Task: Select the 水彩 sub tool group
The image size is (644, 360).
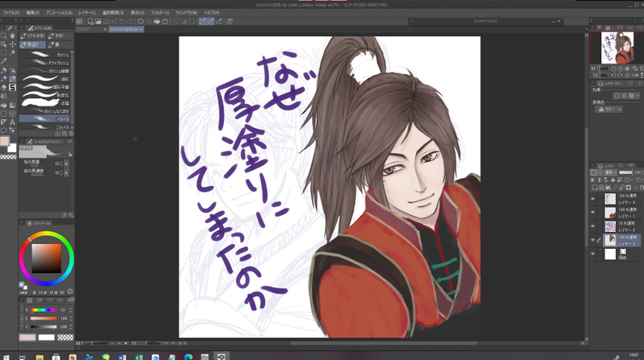Action: pos(60,35)
